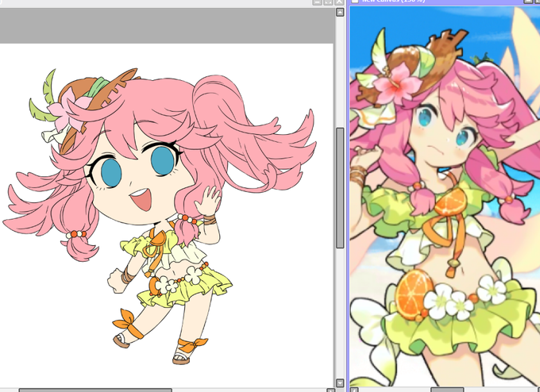The image size is (540, 392).
Task: Click scroll-down arrow in the left canvas window
Action: click(340, 383)
